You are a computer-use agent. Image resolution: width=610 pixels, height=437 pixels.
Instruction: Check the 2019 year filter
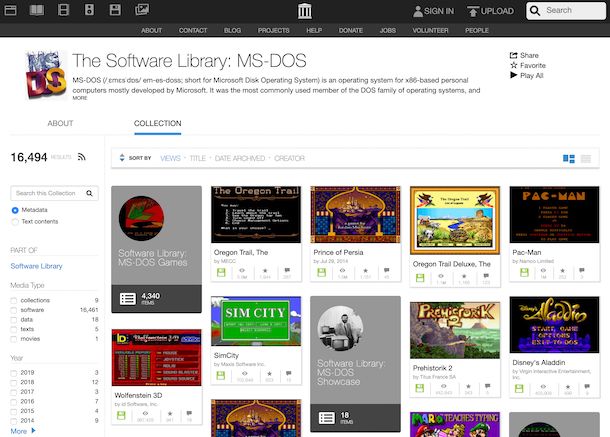point(14,373)
